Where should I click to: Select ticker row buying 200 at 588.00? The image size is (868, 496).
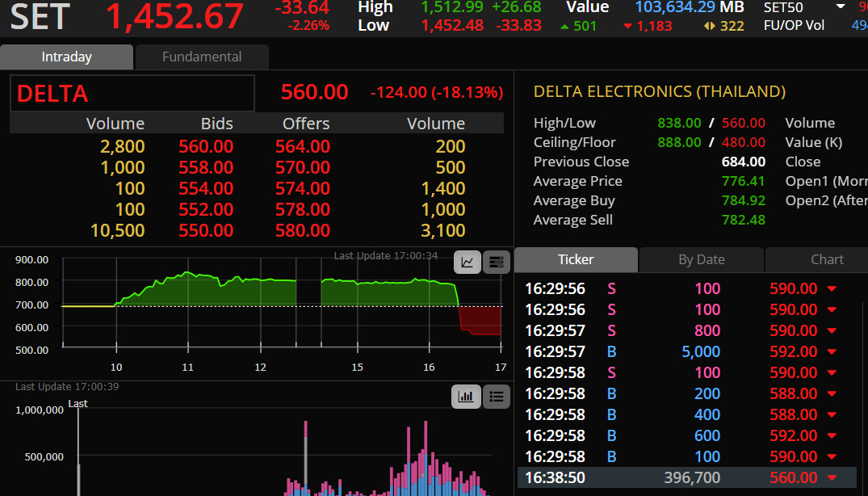[x=686, y=393]
